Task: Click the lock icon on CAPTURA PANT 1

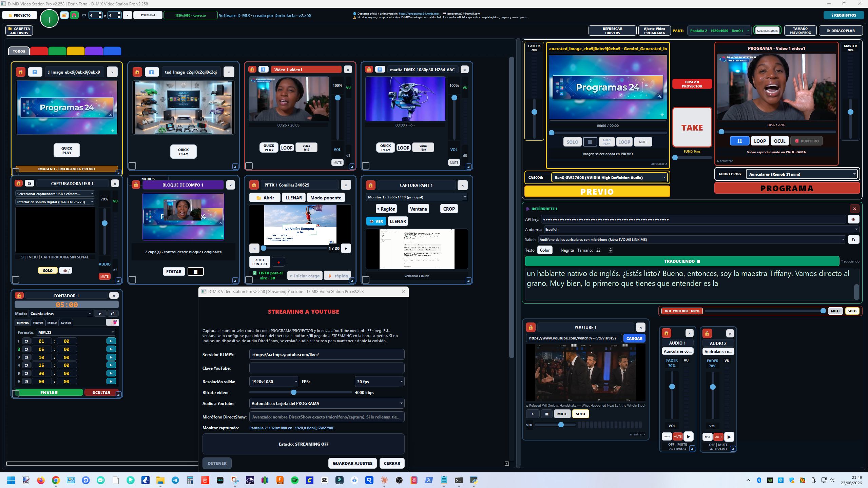Action: coord(370,185)
